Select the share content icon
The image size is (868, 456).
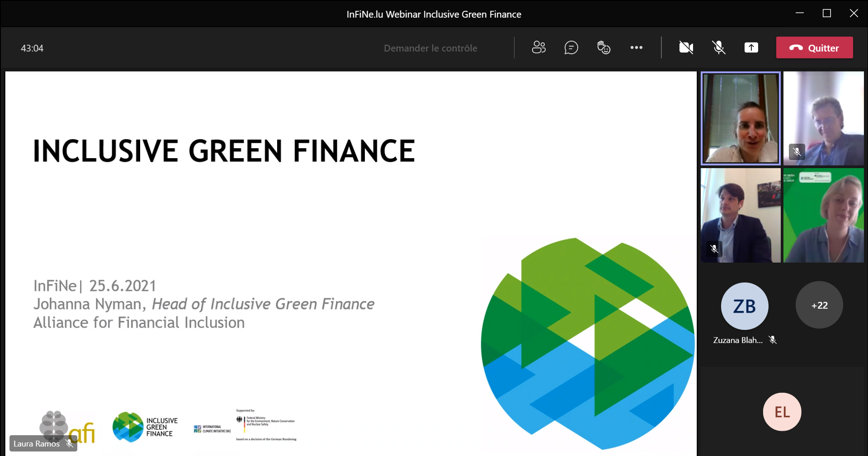751,47
